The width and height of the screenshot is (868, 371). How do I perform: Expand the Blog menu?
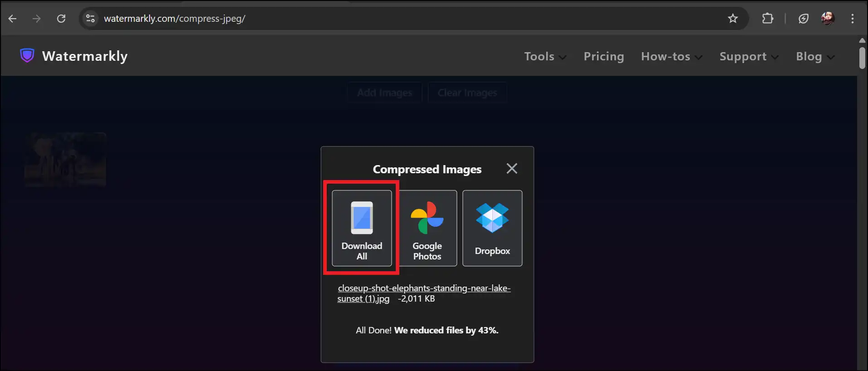tap(815, 57)
